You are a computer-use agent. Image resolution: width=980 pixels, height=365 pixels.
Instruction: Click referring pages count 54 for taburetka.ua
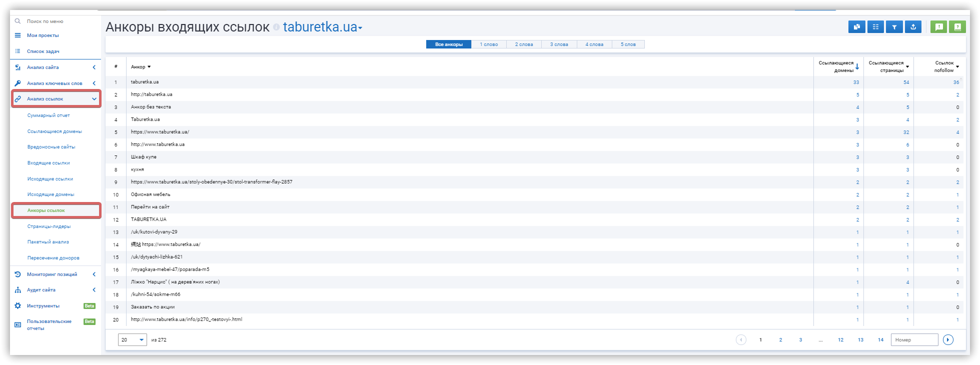click(x=906, y=82)
